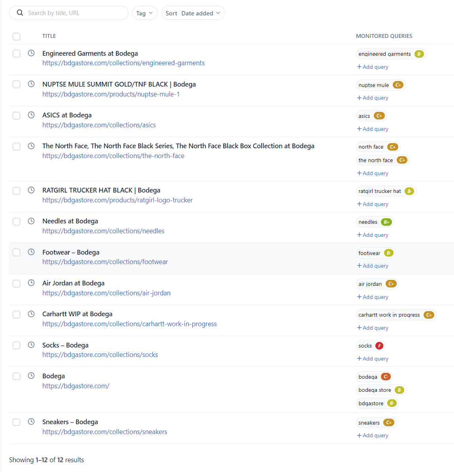This screenshot has width=454, height=476.
Task: Click the search magnifier icon
Action: [20, 13]
